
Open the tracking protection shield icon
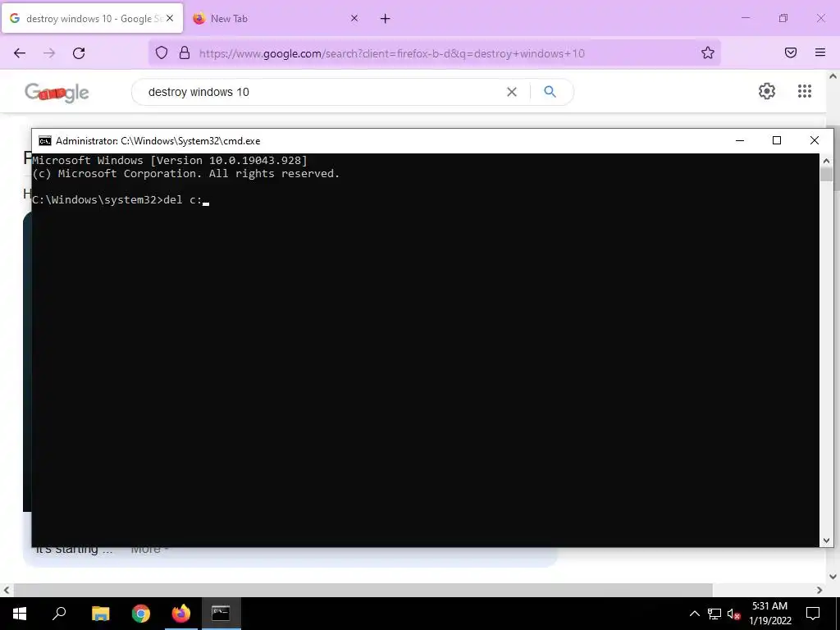162,53
